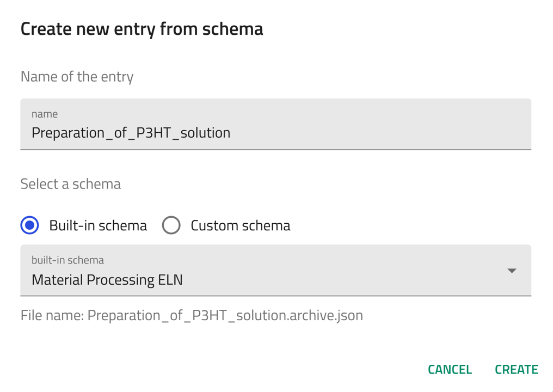Click 'Material Processing ELN' selected value
Viewport: 553px width, 392px height.
coord(107,280)
